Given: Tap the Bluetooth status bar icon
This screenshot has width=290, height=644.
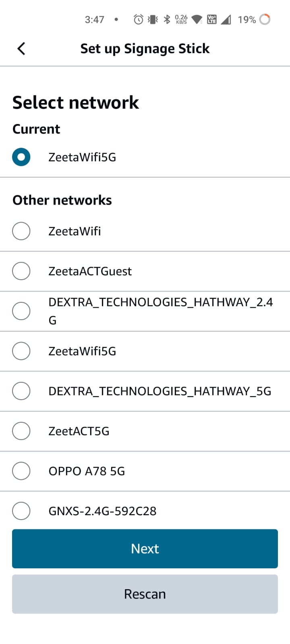Looking at the screenshot, I should coord(167,19).
